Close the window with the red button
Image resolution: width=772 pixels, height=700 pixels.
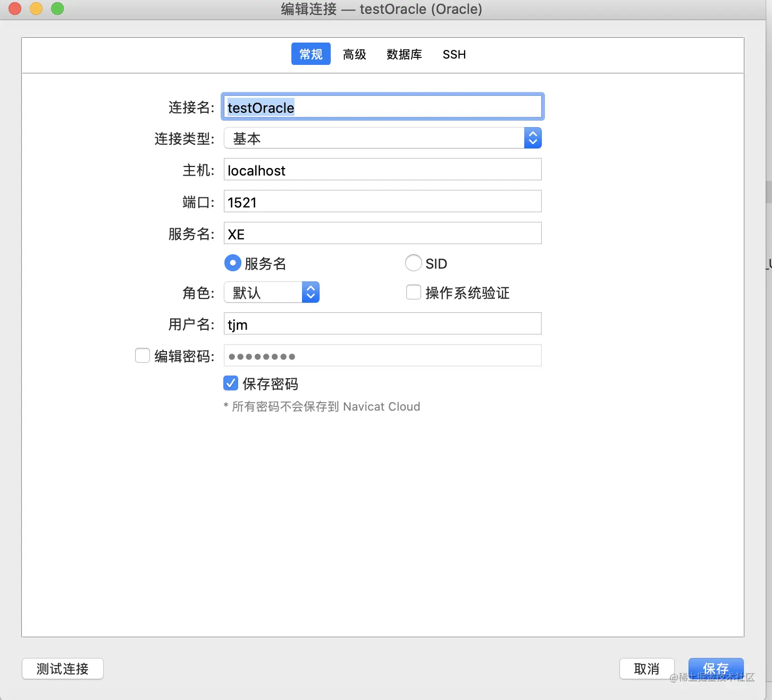[x=15, y=9]
